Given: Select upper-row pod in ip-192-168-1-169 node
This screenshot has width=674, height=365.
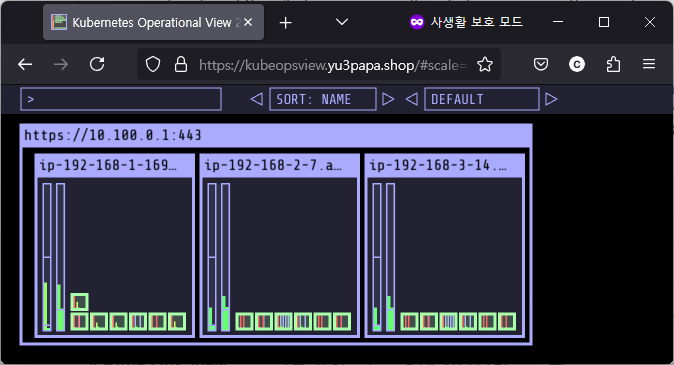Looking at the screenshot, I should [x=80, y=302].
